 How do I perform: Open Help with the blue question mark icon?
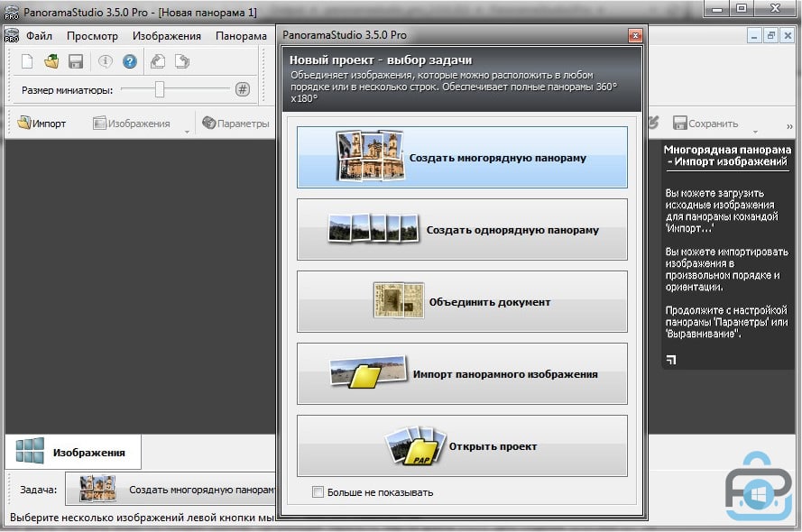pyautogui.click(x=130, y=62)
